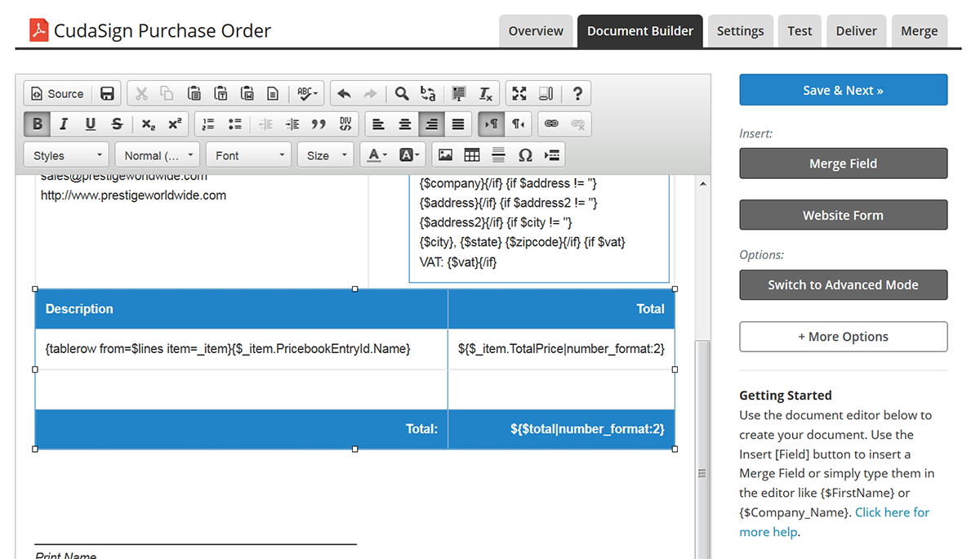Open the Size dropdown
The image size is (980, 559).
(325, 155)
